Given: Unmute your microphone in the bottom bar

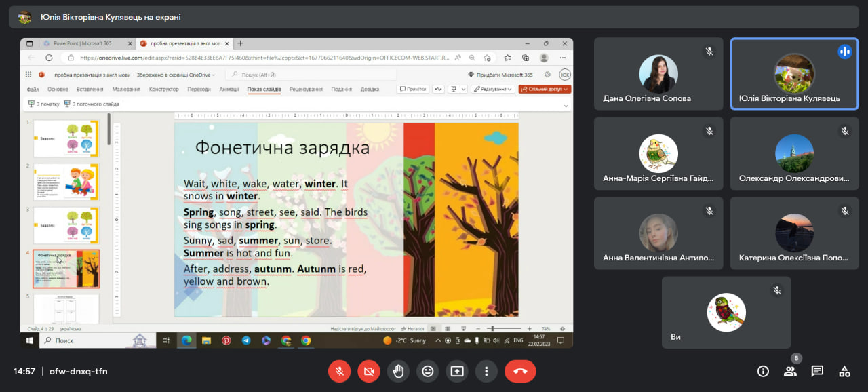Looking at the screenshot, I should pyautogui.click(x=339, y=371).
